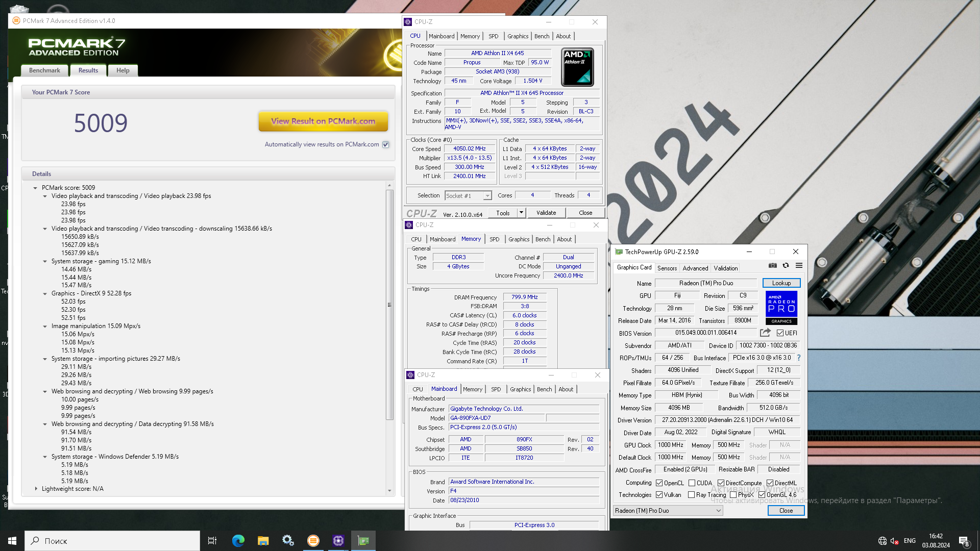
Task: Open Mainboard tab in top CPU-Z
Action: [442, 36]
